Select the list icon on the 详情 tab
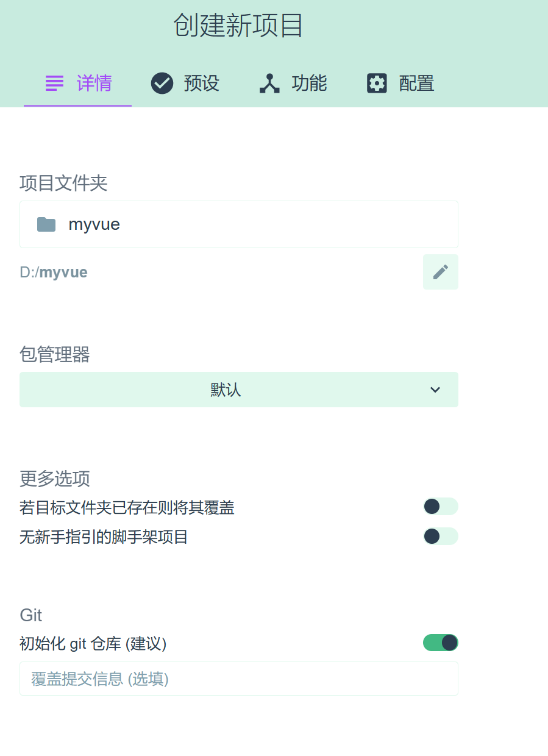This screenshot has height=756, width=548. tap(54, 83)
